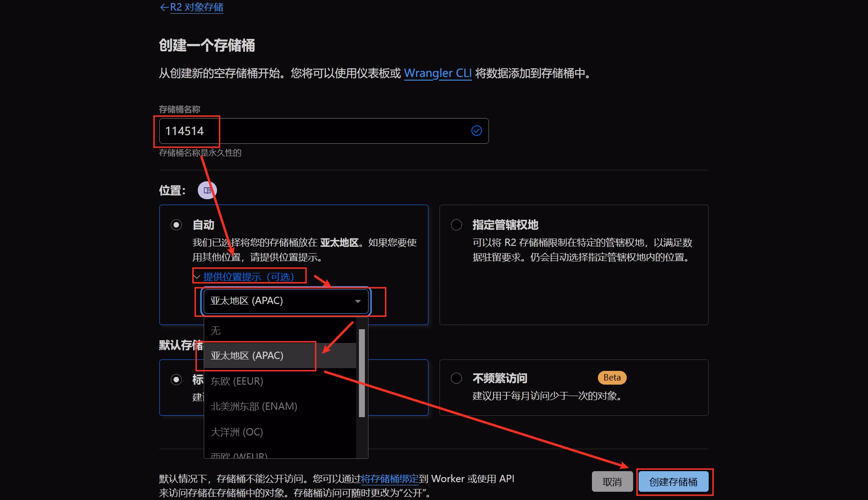Viewport: 868px width, 500px height.
Task: Click the dropdown list scrollbar thumb
Action: pyautogui.click(x=362, y=372)
